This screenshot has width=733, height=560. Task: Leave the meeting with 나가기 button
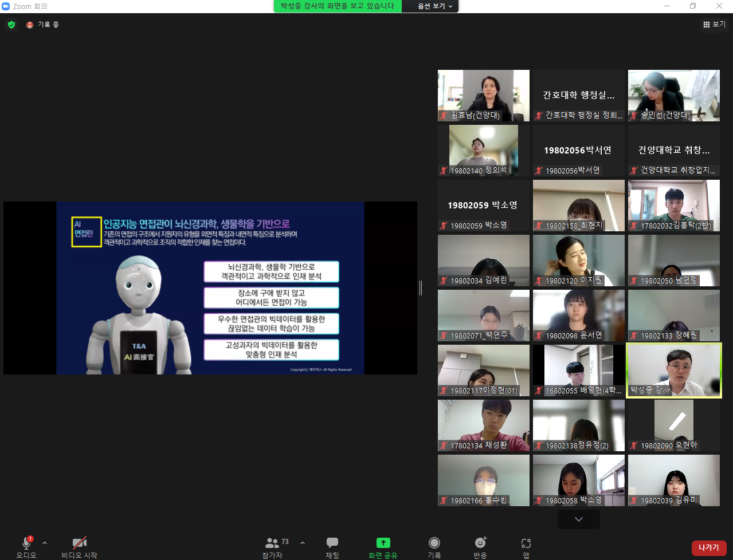tap(708, 548)
